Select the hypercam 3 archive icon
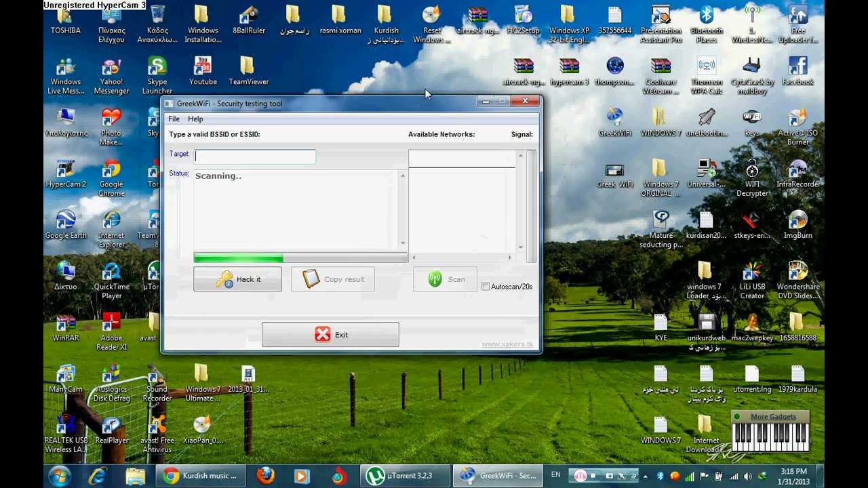 pos(569,71)
